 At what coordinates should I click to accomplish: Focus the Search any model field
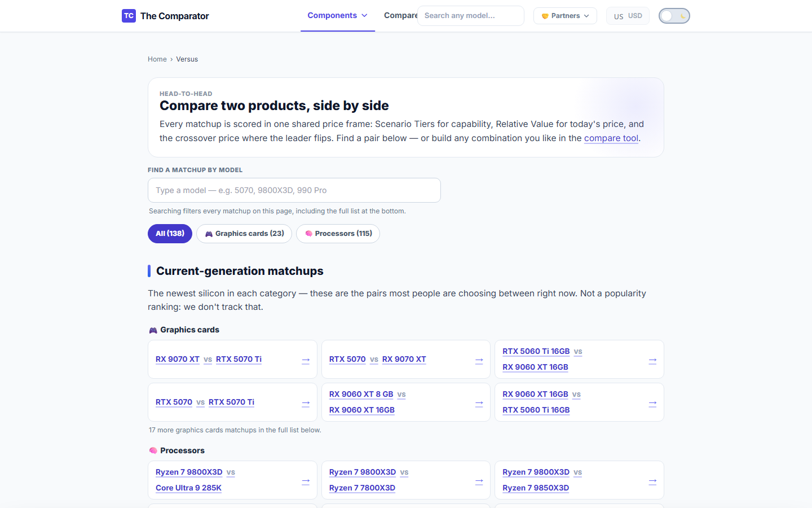(x=471, y=16)
